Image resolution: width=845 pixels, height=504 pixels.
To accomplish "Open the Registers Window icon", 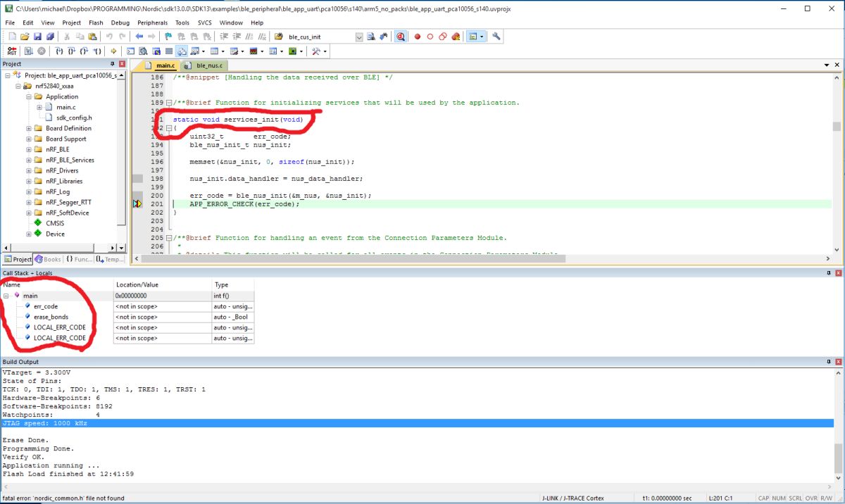I will tap(169, 51).
